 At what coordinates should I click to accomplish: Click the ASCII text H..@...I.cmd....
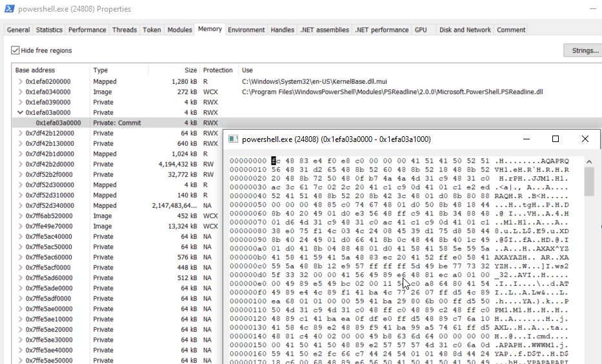(x=525, y=336)
